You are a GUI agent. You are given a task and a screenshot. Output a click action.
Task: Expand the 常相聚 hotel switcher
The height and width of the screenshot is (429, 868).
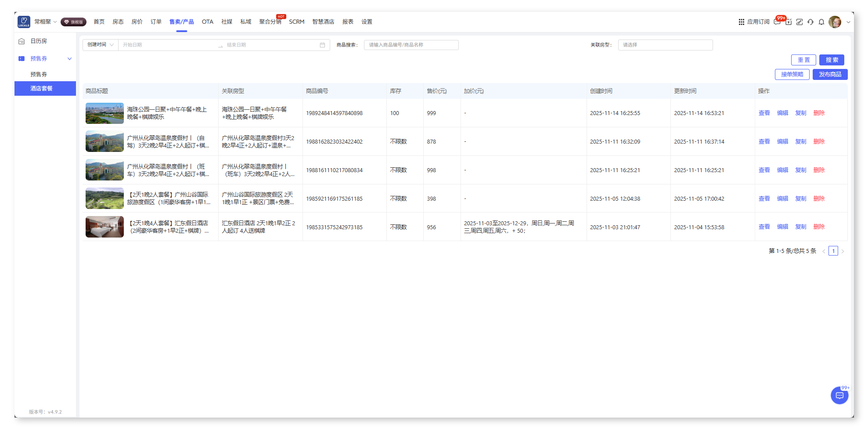click(46, 22)
